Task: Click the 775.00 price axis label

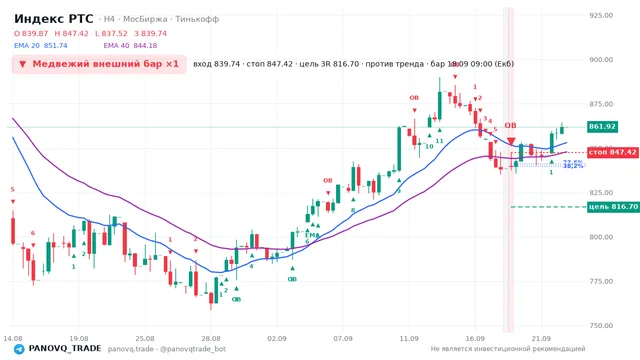Action: tap(601, 282)
